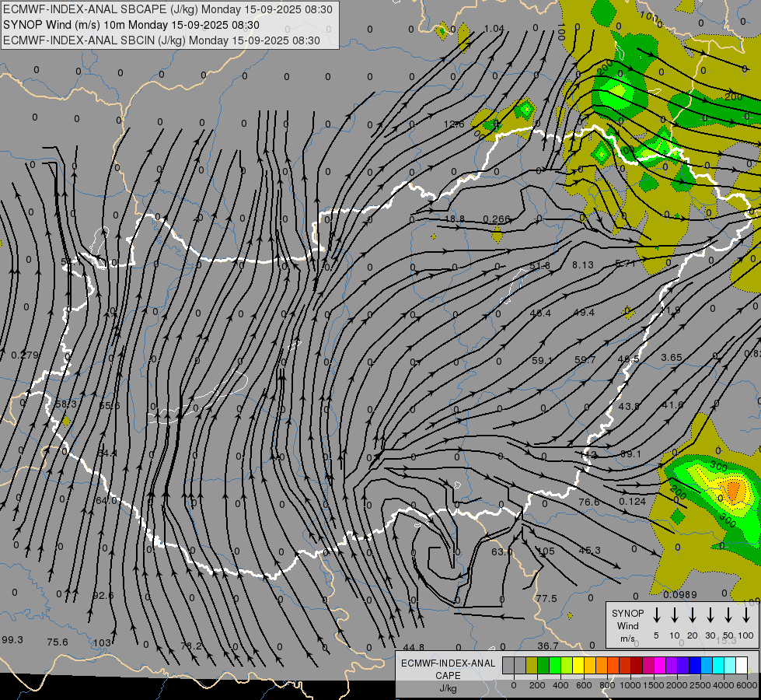Click the wind legend arrow above 10

click(674, 614)
